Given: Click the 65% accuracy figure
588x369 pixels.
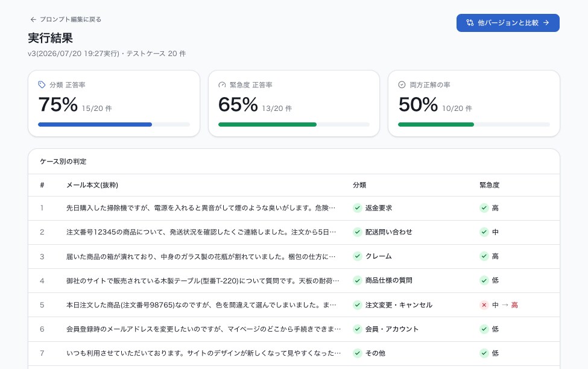Looking at the screenshot, I should 238,104.
